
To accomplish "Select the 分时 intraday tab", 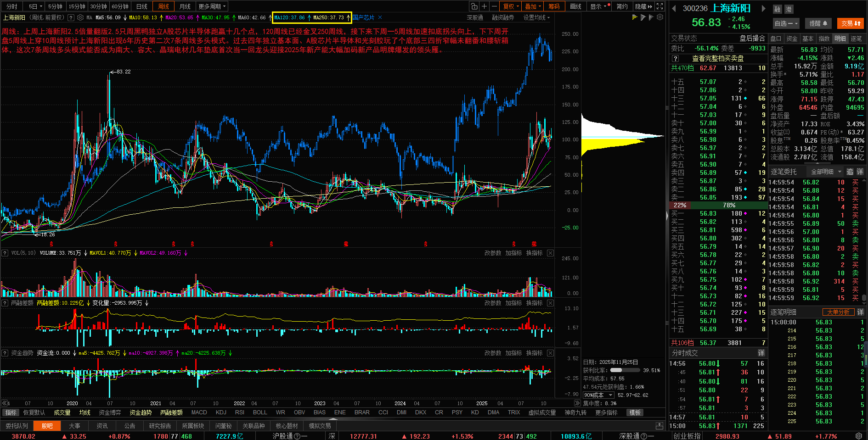I will coord(12,6).
